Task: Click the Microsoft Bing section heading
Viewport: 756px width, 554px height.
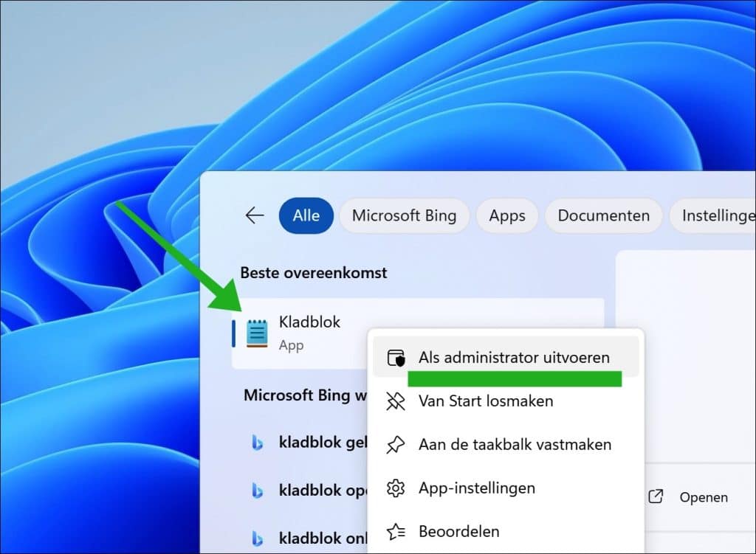Action: coord(305,395)
